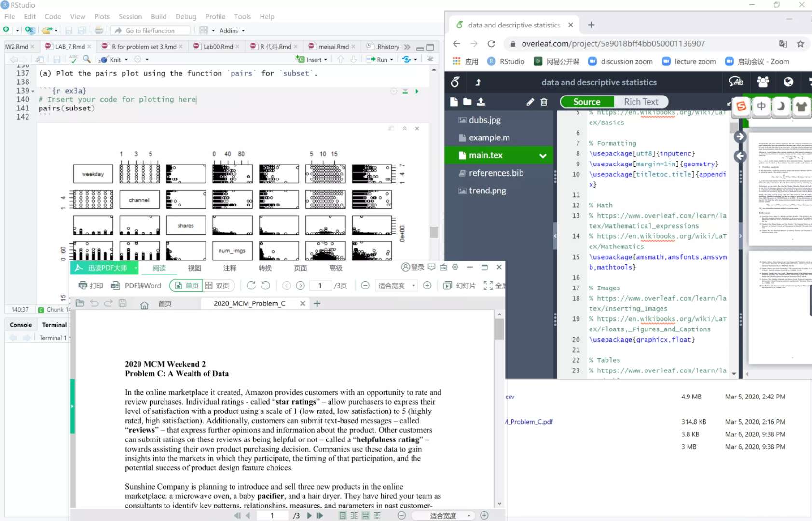Viewport: 812px width, 521px height.
Task: Delete file using Overleaf trash icon
Action: [544, 102]
